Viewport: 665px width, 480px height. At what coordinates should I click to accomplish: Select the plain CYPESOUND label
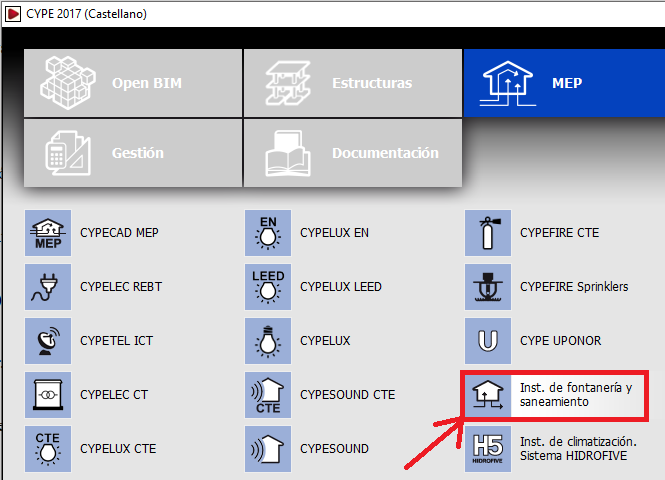click(335, 449)
